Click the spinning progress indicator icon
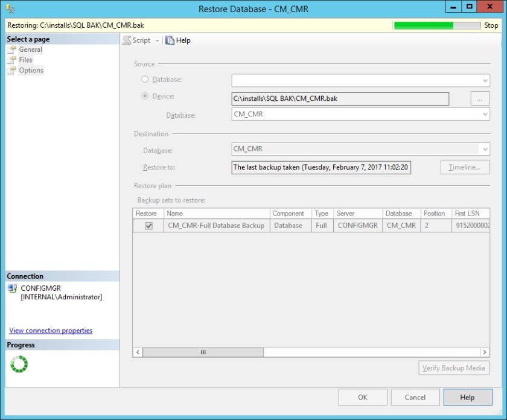This screenshot has height=420, width=507. [x=19, y=364]
